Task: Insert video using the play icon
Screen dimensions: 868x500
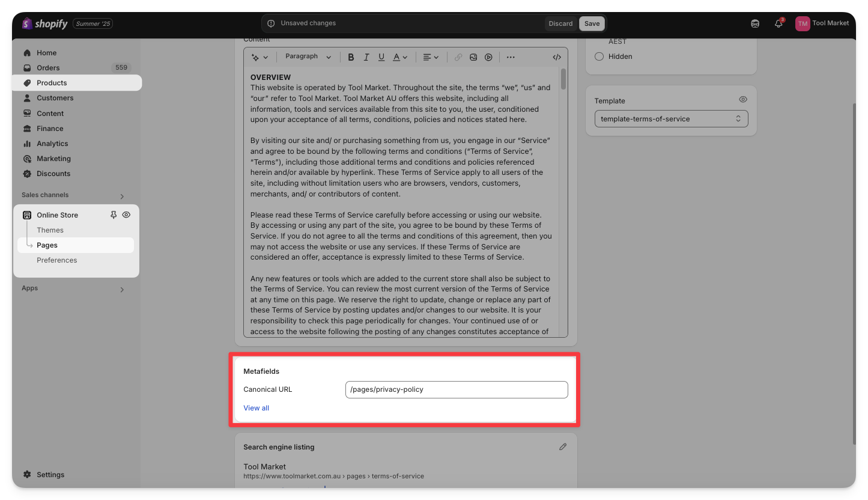Action: [488, 57]
